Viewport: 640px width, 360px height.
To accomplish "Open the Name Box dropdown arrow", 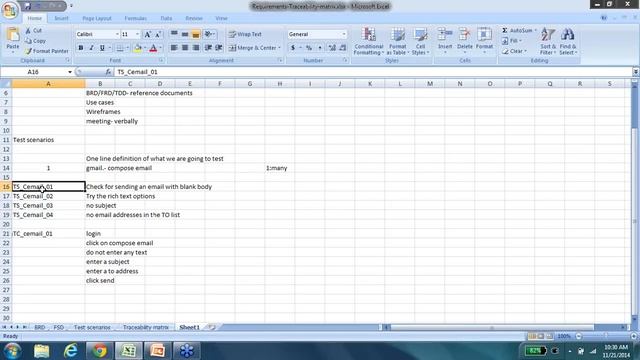I will (x=70, y=72).
